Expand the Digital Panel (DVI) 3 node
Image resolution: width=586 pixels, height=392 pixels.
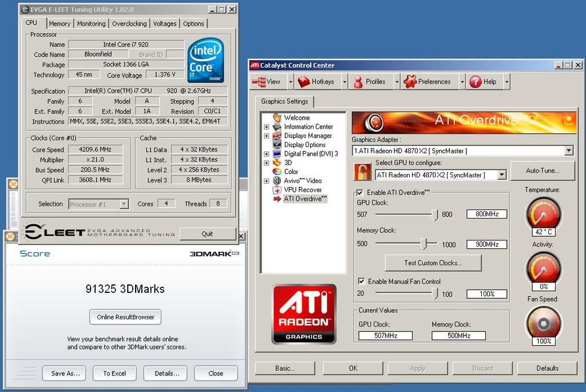(267, 154)
